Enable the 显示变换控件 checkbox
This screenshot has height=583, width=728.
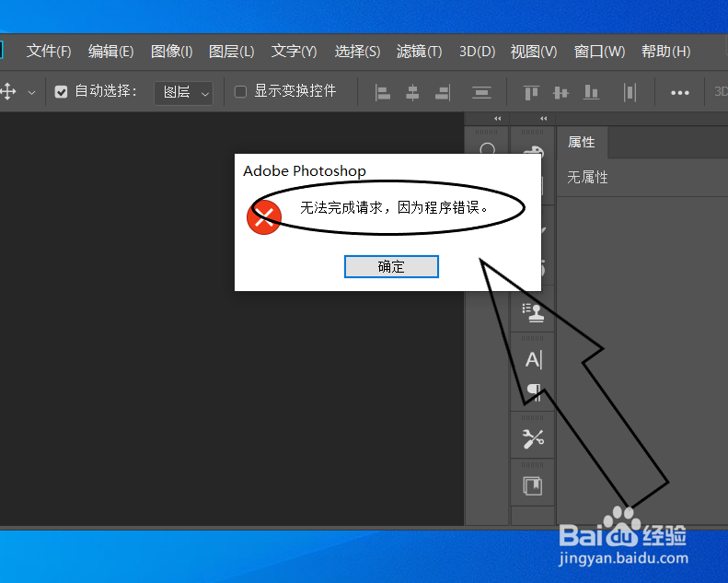tap(240, 91)
